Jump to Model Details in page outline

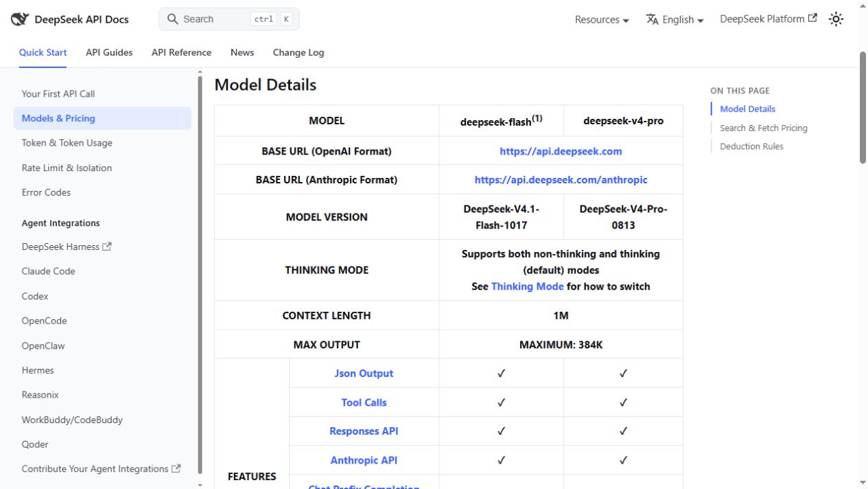[x=747, y=109]
